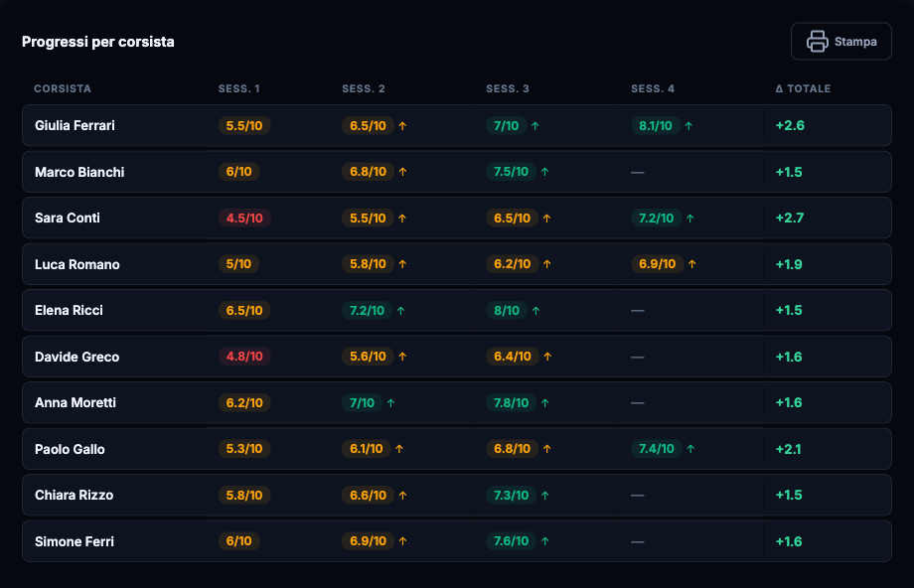Click the +1.9 total delta value

(789, 264)
